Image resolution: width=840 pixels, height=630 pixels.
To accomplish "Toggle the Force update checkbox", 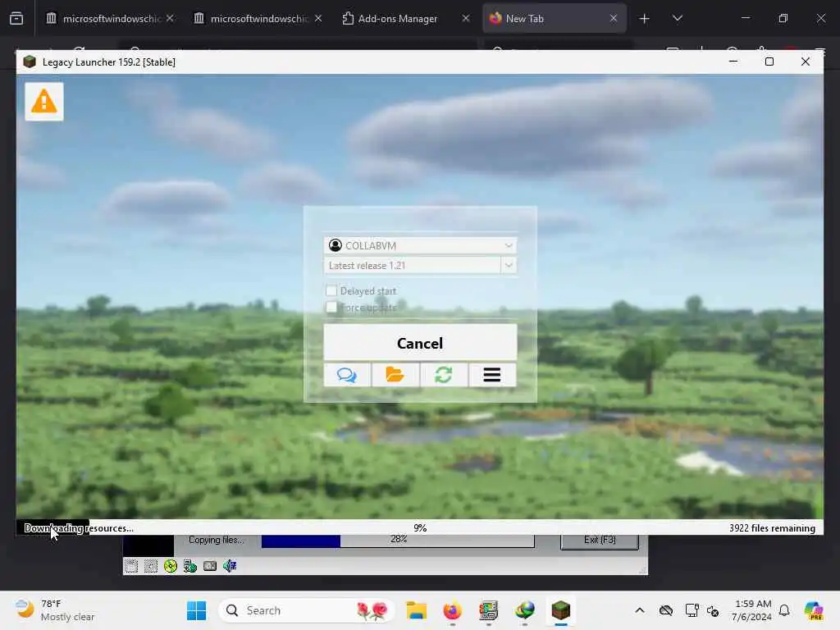I will click(x=331, y=307).
